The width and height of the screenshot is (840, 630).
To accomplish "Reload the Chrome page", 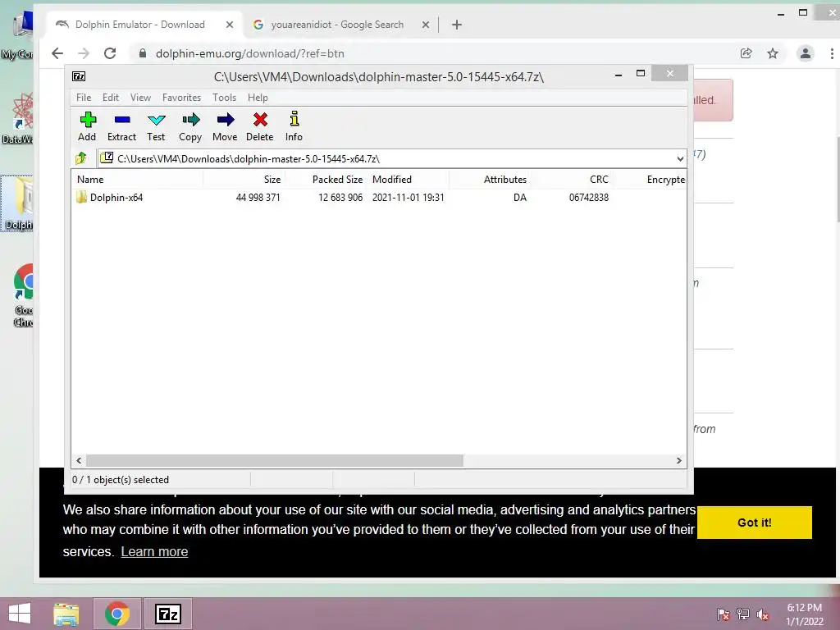I will pyautogui.click(x=110, y=53).
